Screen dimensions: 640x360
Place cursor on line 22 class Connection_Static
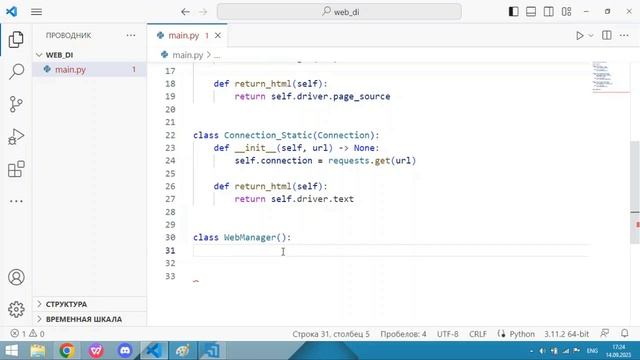(286, 135)
